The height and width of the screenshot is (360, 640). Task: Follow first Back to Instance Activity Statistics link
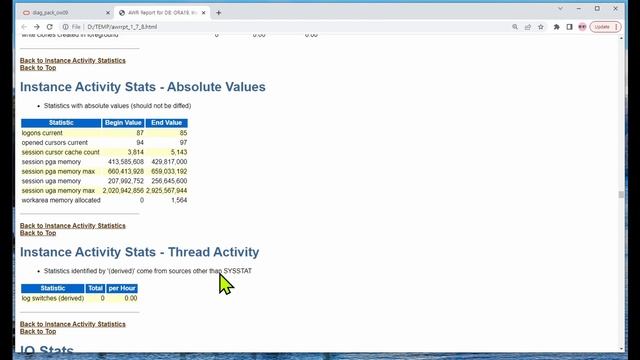(73, 60)
